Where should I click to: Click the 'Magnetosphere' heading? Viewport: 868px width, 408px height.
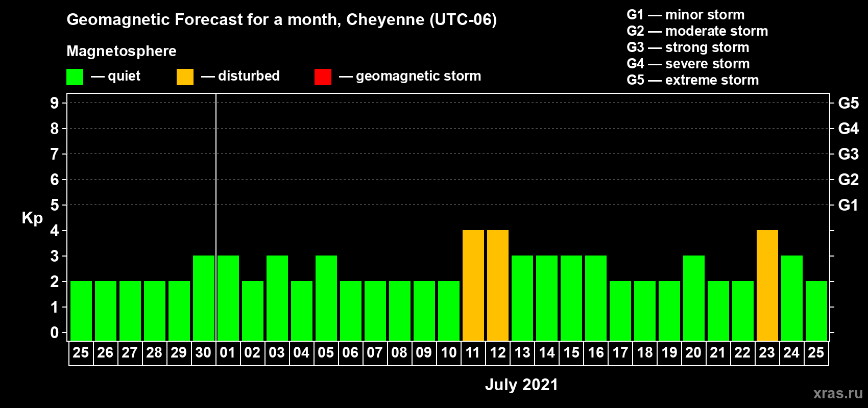point(122,51)
